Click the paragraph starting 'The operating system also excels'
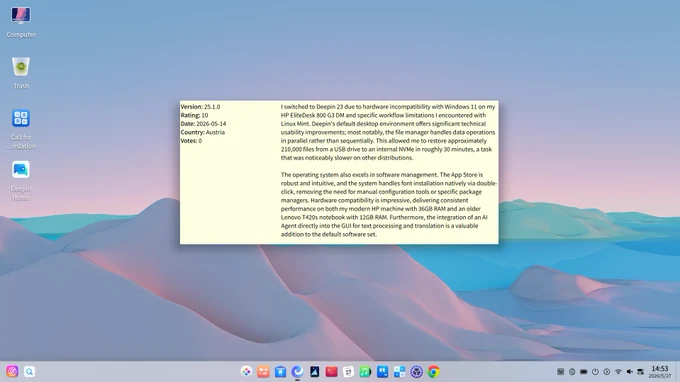Screen dimensions: 680x382 [x=389, y=205]
